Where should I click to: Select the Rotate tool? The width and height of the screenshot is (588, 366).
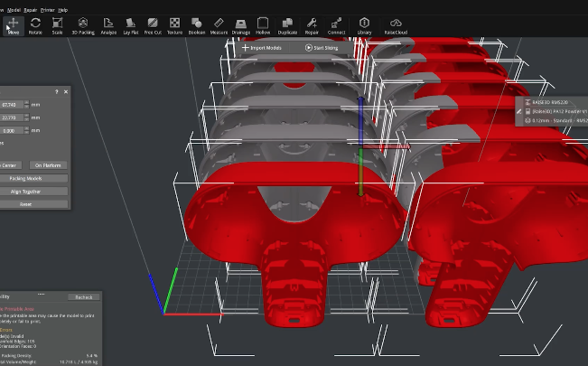pyautogui.click(x=35, y=24)
